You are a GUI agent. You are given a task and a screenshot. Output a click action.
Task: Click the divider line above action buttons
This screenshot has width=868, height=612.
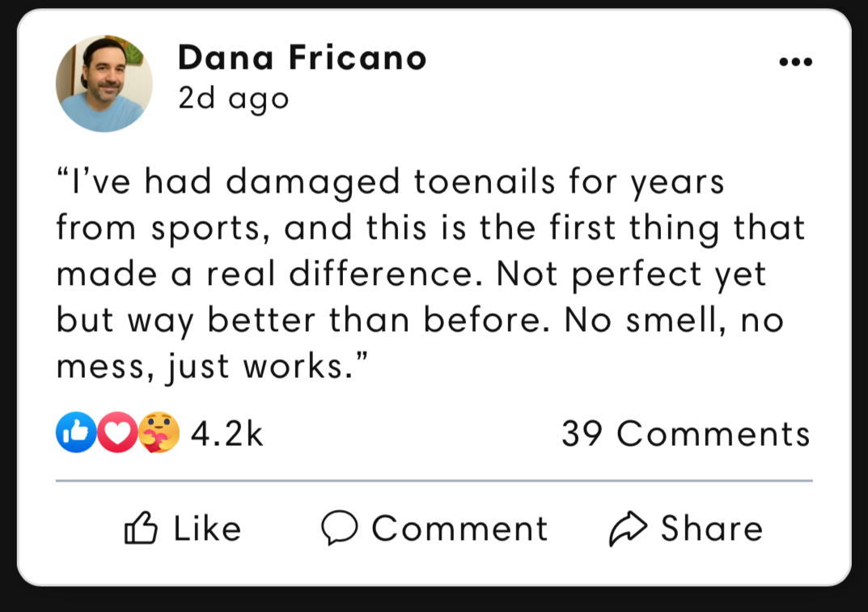point(434,481)
